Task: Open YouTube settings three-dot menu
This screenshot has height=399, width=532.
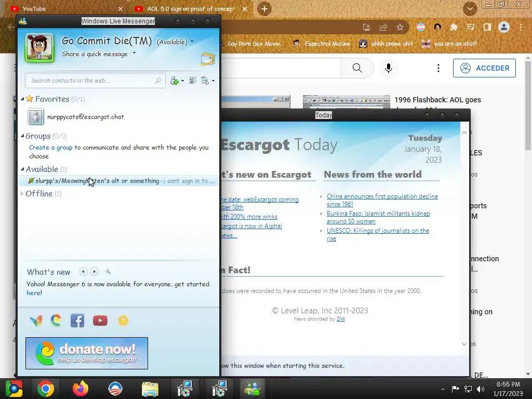Action: [x=438, y=68]
